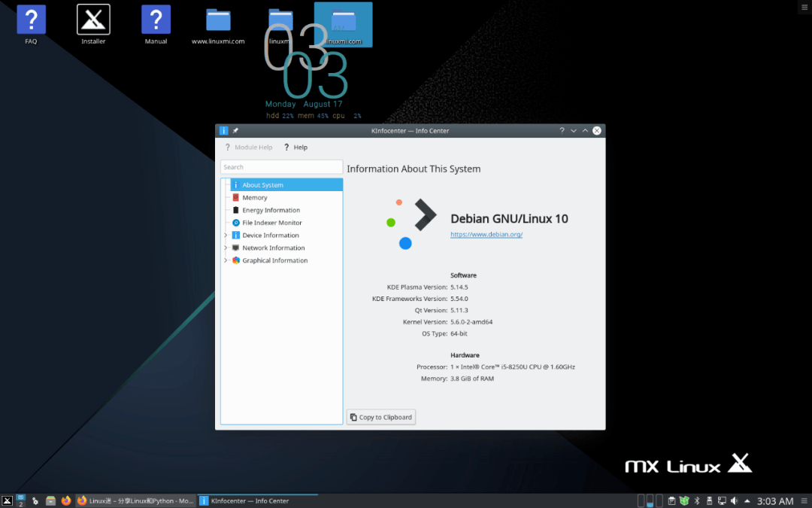The width and height of the screenshot is (812, 508).
Task: Open the MX tools gear icon in taskbar
Action: point(35,500)
